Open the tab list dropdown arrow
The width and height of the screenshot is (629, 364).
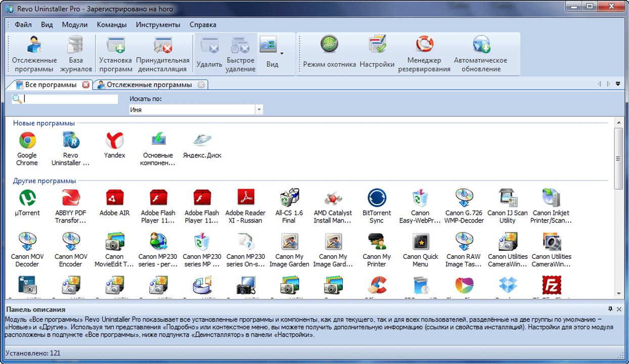coord(618,84)
